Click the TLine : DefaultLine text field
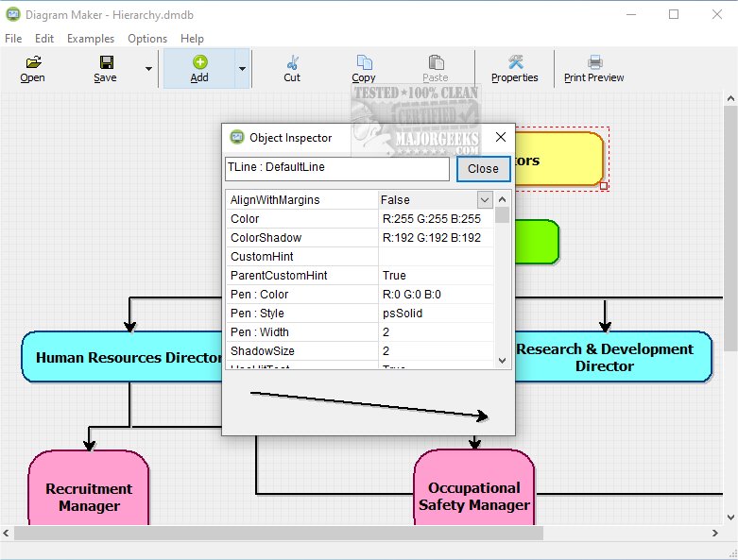This screenshot has width=738, height=560. pos(336,168)
